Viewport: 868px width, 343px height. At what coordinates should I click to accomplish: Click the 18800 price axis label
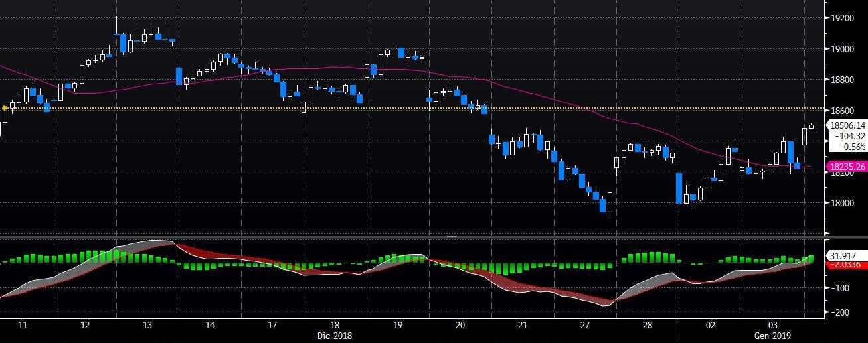pyautogui.click(x=842, y=80)
